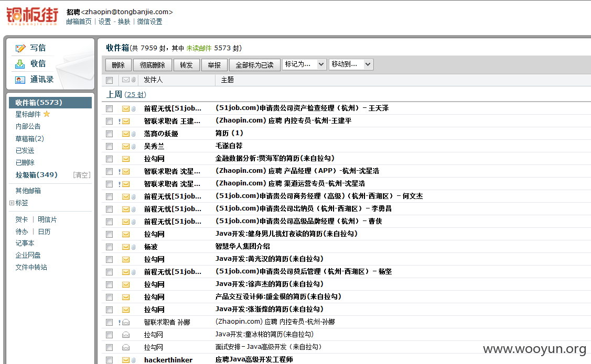This screenshot has width=591, height=364.
Task: Sort by 发件人 column header
Action: [x=153, y=80]
